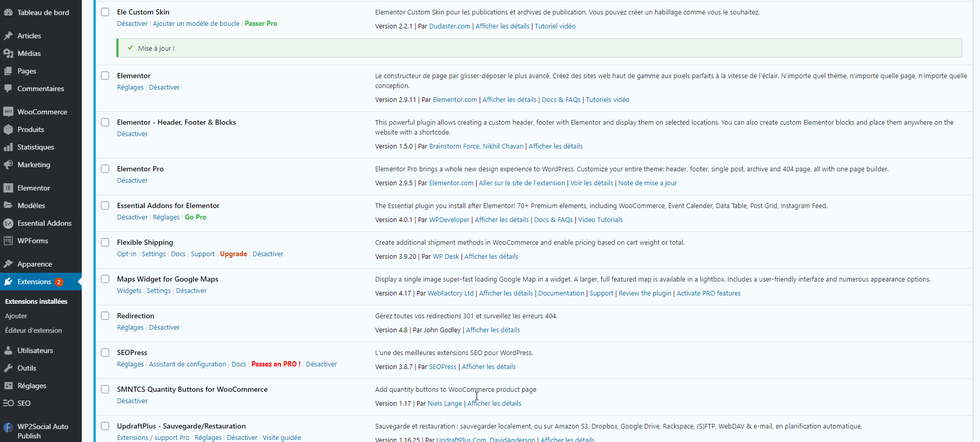Click the Extensions update count badge
Viewport: 980px width, 442px height.
coord(59,282)
